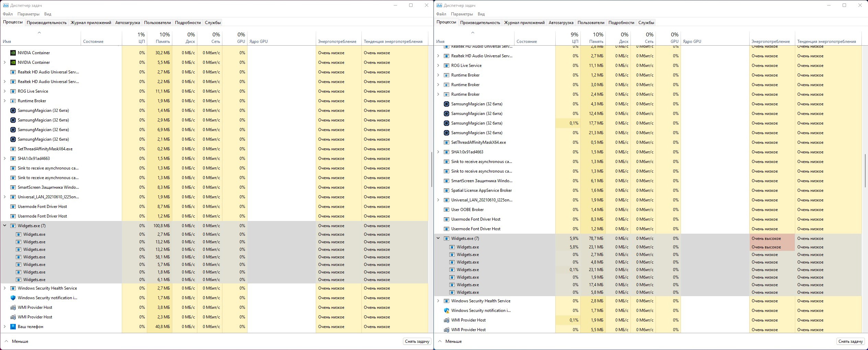This screenshot has width=868, height=350.
Task: Select the Ваш телефон app icon in left window
Action: coord(13,327)
